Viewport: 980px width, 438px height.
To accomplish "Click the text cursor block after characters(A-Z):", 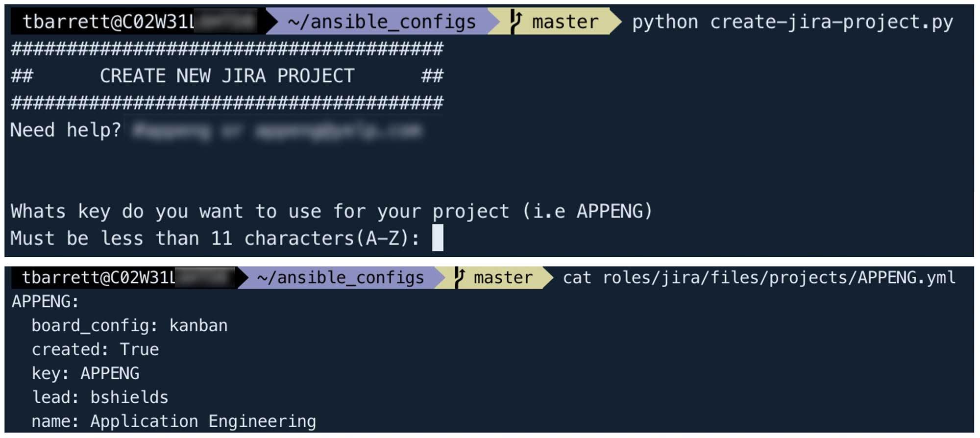I will click(438, 238).
